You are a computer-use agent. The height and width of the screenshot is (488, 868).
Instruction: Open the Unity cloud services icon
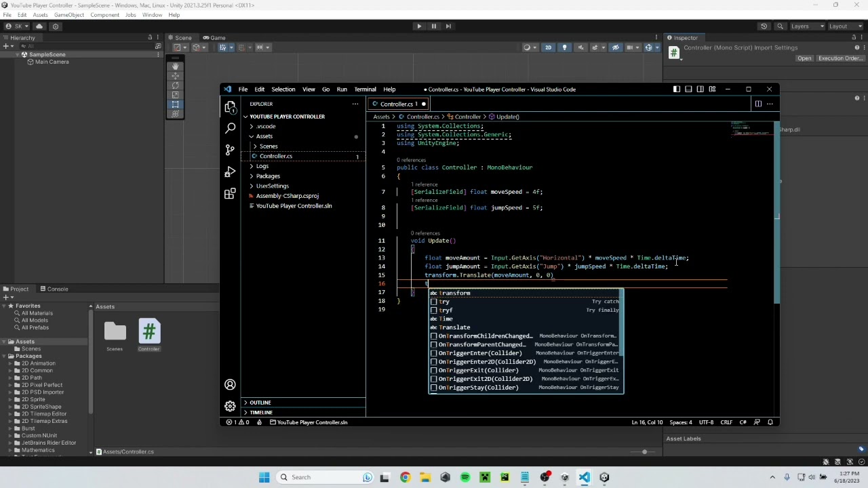click(x=39, y=26)
